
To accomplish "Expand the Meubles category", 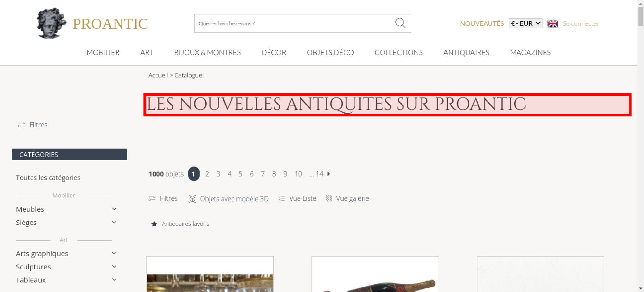I will coord(114,209).
